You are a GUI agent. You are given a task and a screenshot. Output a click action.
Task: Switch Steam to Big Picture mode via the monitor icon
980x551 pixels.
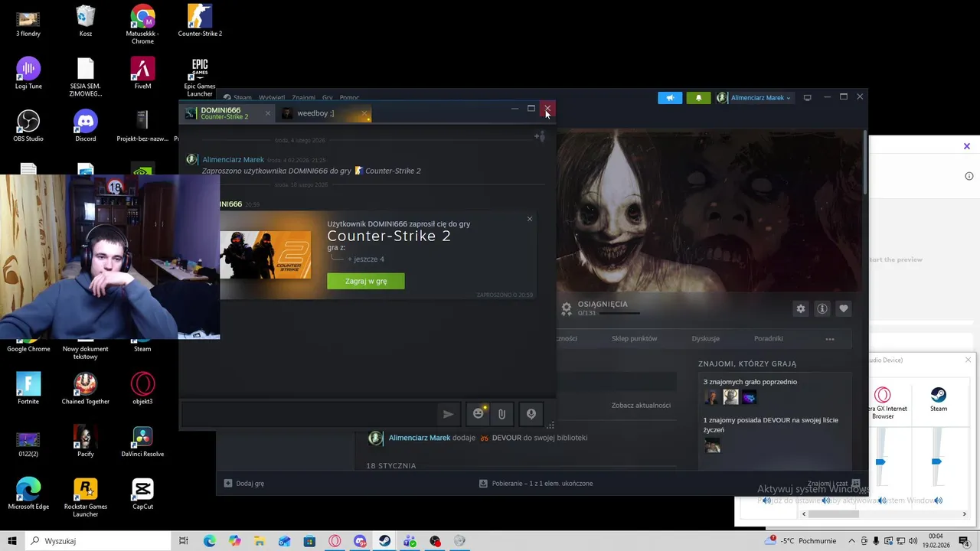tap(807, 98)
